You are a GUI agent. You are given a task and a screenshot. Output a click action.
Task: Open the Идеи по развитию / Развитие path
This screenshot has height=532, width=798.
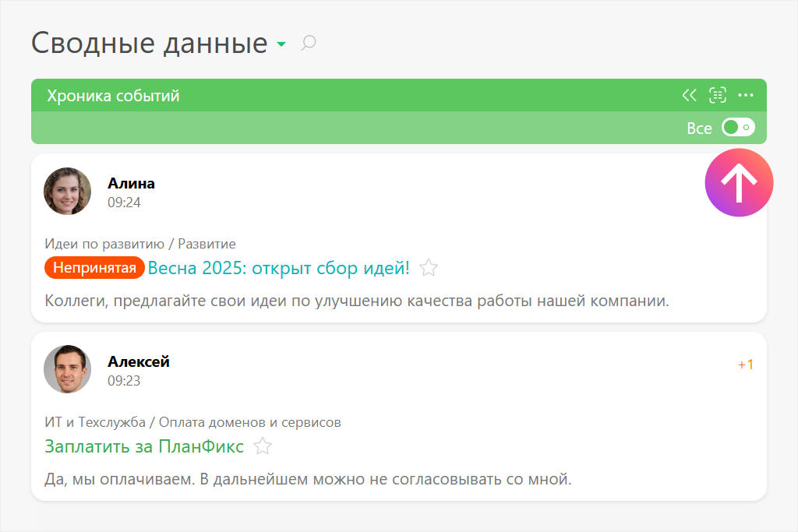click(140, 244)
